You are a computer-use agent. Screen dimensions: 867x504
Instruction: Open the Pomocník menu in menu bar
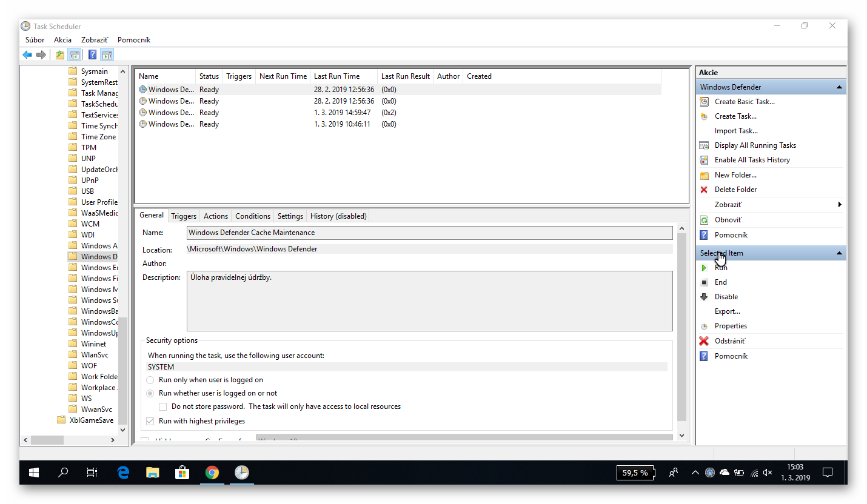click(x=134, y=40)
